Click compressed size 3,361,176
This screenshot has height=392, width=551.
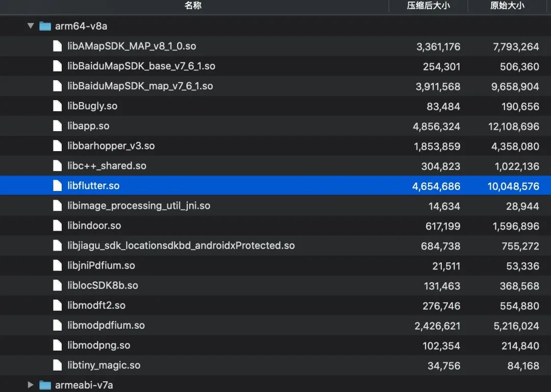[x=438, y=47]
